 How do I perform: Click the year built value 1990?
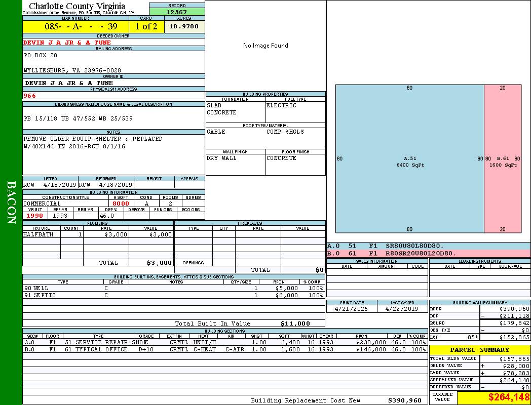click(x=35, y=216)
